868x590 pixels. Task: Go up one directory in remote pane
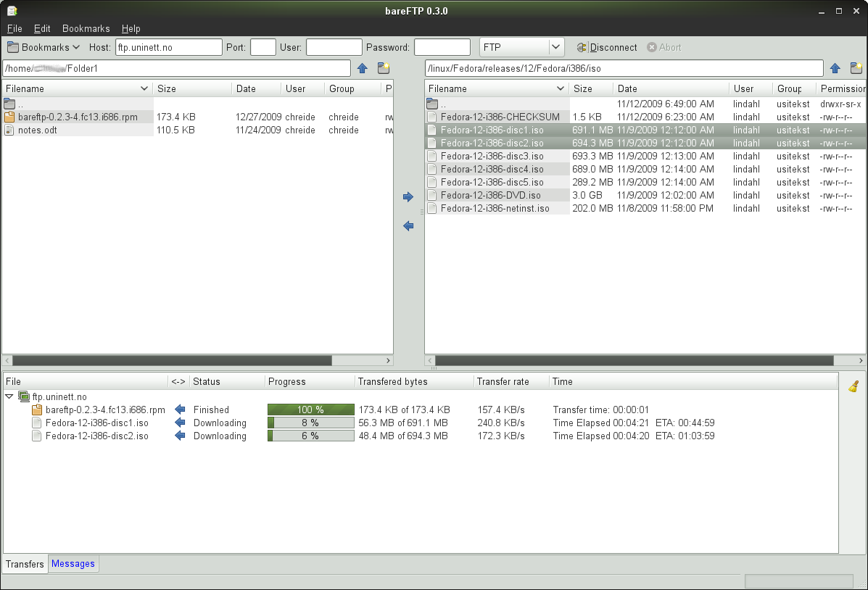coord(835,69)
